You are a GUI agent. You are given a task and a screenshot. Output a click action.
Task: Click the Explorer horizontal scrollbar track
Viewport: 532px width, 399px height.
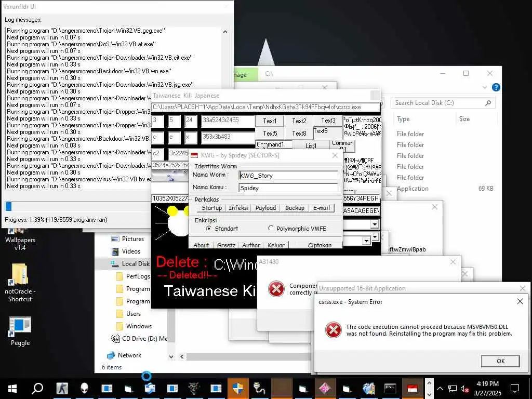coord(248,356)
